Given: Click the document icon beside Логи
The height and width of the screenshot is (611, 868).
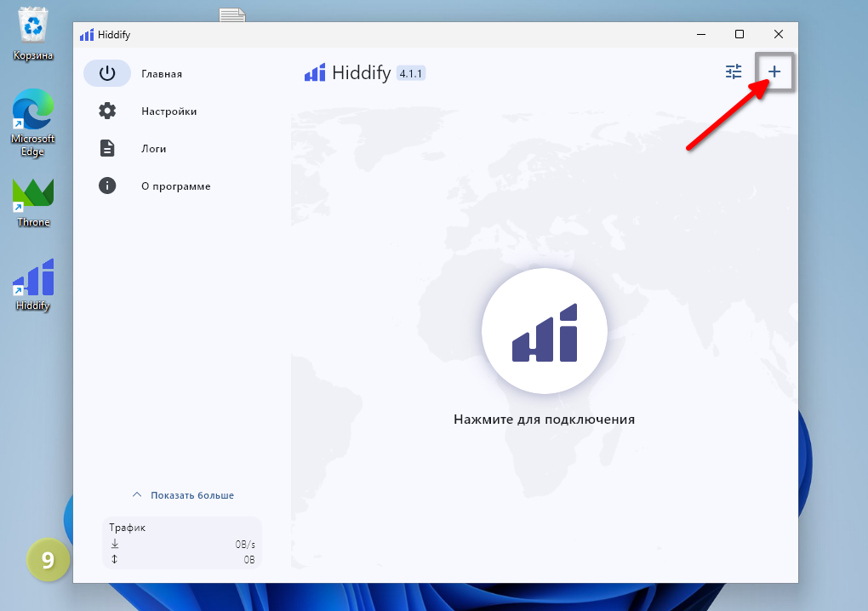Looking at the screenshot, I should click(107, 148).
